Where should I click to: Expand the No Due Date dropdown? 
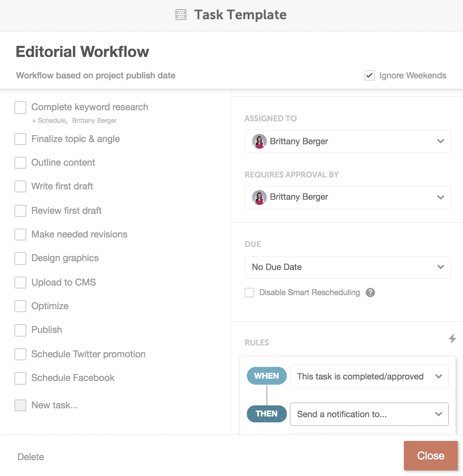pyautogui.click(x=440, y=267)
